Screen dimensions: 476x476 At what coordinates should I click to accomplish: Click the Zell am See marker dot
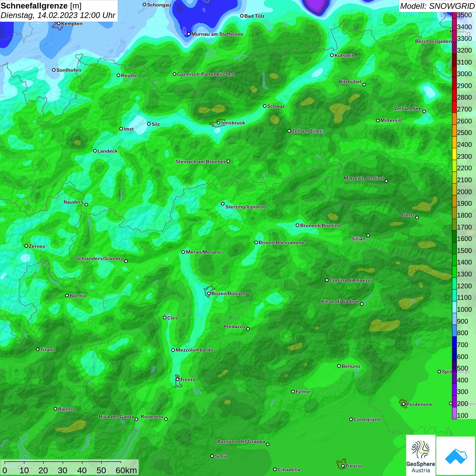424,112
